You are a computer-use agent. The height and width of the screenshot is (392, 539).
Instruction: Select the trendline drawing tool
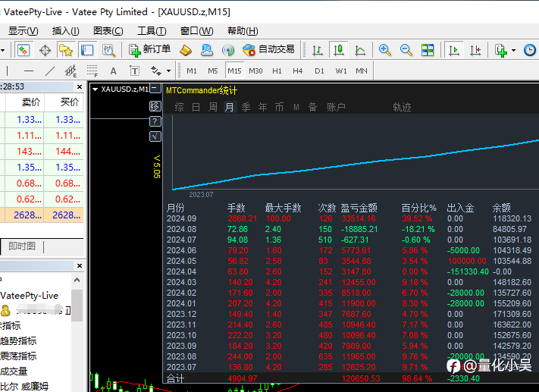[50, 71]
